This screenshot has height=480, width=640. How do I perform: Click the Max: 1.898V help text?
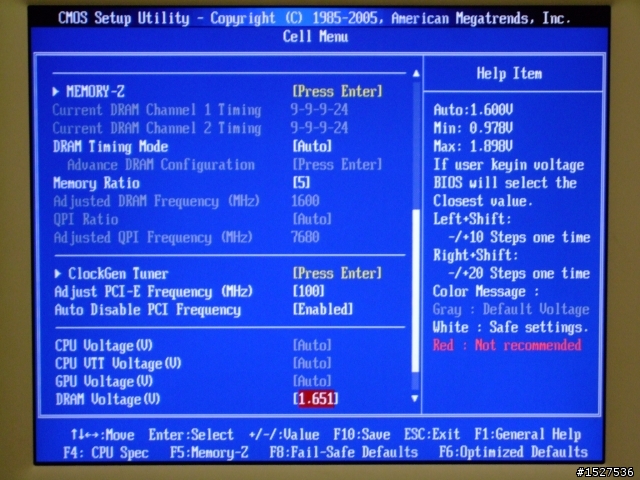tap(473, 146)
